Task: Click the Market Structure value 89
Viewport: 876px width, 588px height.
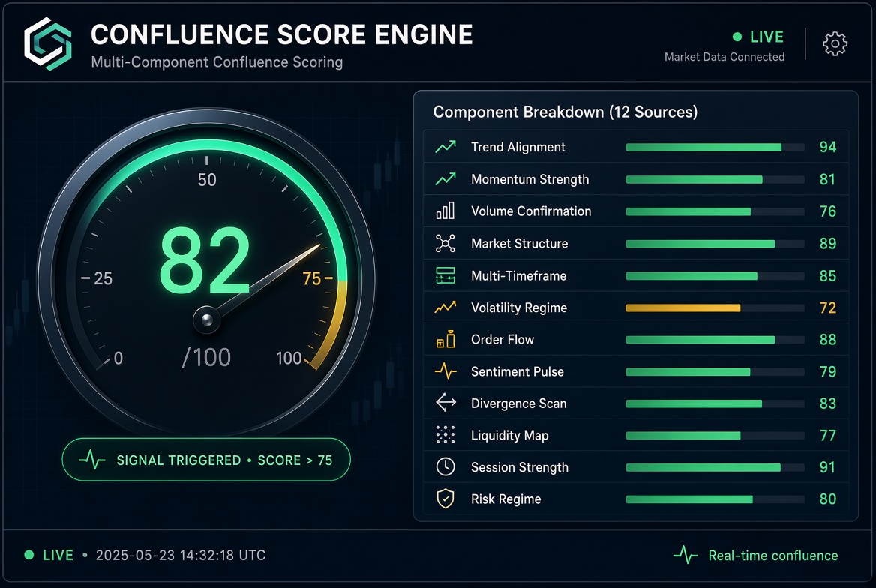Action: [x=827, y=243]
